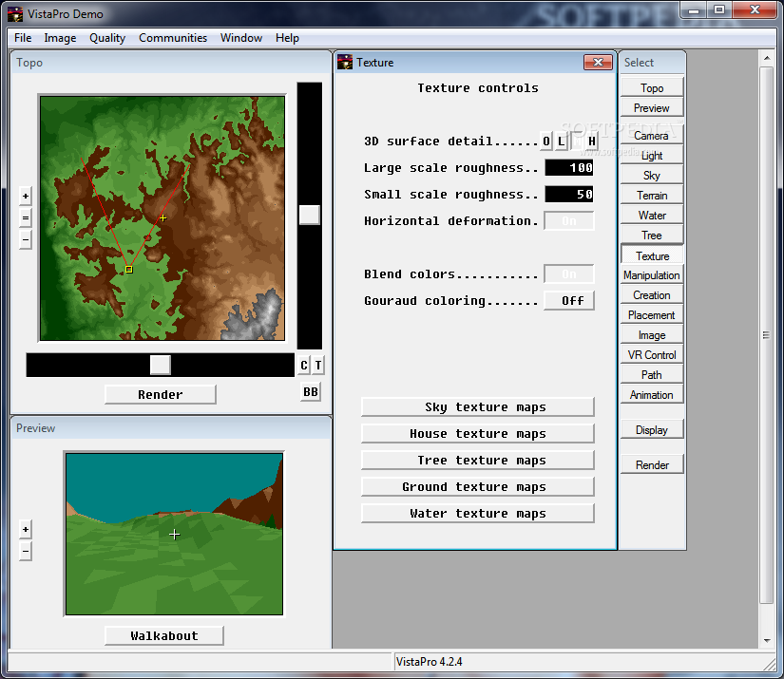Screen dimensions: 784x679
Task: Select Manipulation in the Select panel
Action: coord(652,275)
